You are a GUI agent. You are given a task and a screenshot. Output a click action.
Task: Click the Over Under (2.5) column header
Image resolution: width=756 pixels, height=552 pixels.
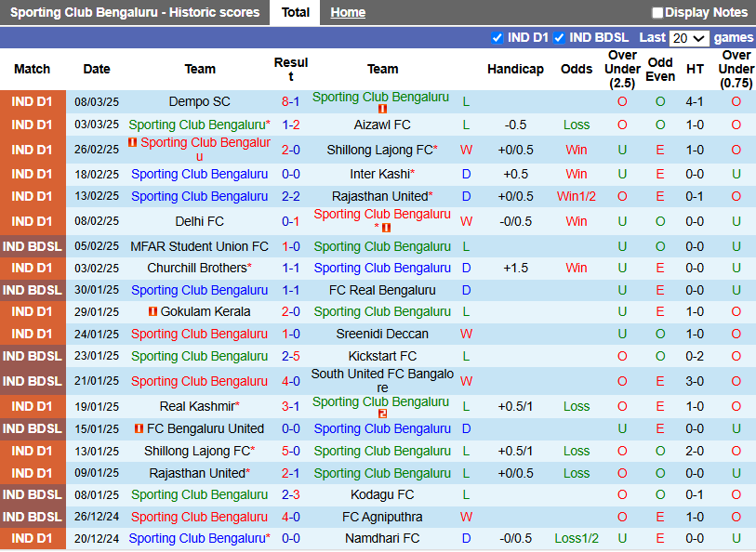pyautogui.click(x=622, y=70)
